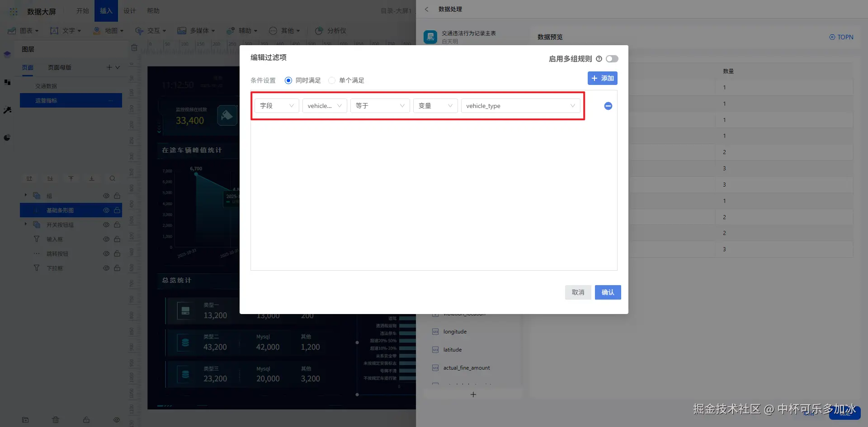Image resolution: width=868 pixels, height=427 pixels.
Task: Click the move layer down icon
Action: coord(50,178)
